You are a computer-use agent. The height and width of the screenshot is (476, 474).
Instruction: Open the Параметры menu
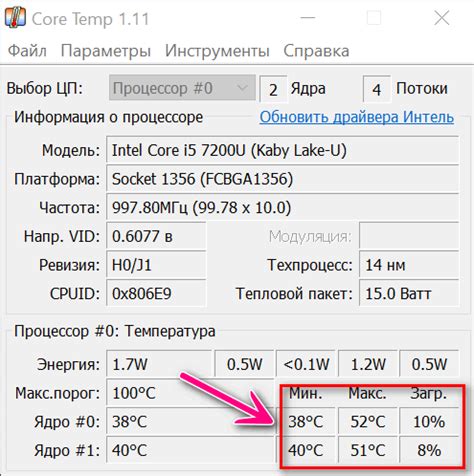pyautogui.click(x=106, y=51)
